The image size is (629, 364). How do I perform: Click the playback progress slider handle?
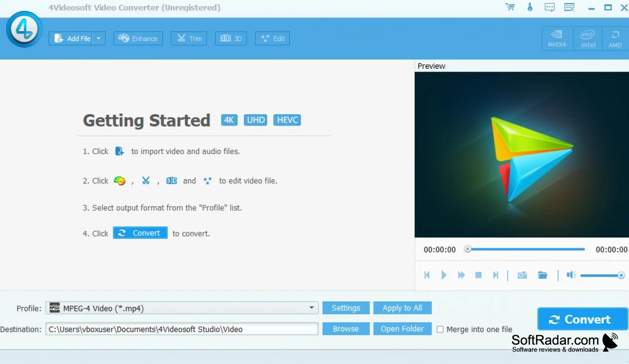click(x=468, y=249)
